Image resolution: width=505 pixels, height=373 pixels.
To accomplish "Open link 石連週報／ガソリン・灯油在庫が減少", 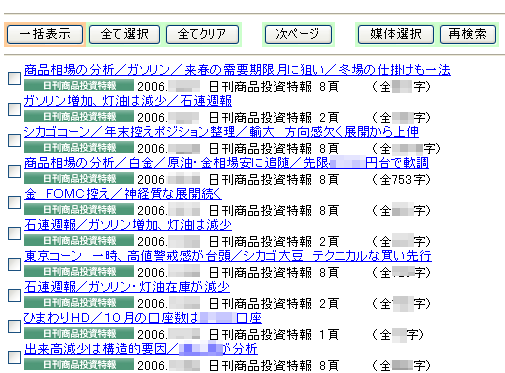I will coord(127,287).
